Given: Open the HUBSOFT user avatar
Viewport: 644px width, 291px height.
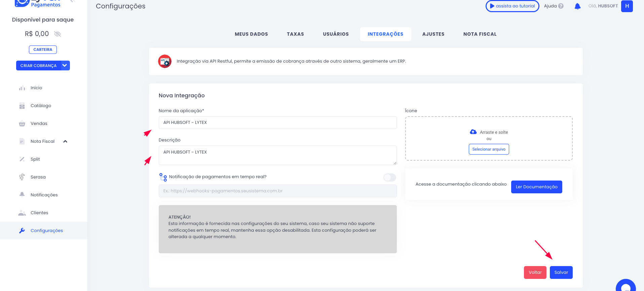Looking at the screenshot, I should (x=627, y=6).
